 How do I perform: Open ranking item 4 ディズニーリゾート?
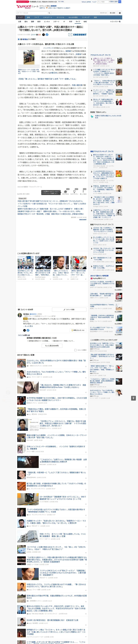tap(104, 92)
